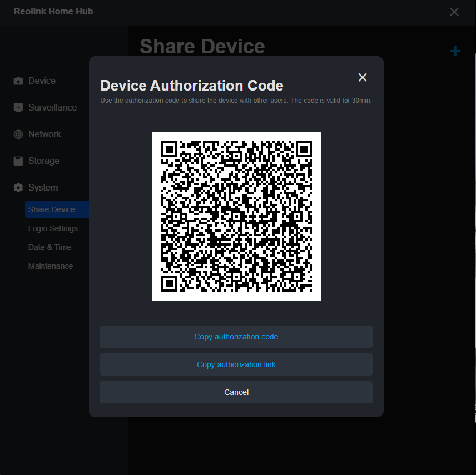Click Copy authorization link button

coord(236,364)
